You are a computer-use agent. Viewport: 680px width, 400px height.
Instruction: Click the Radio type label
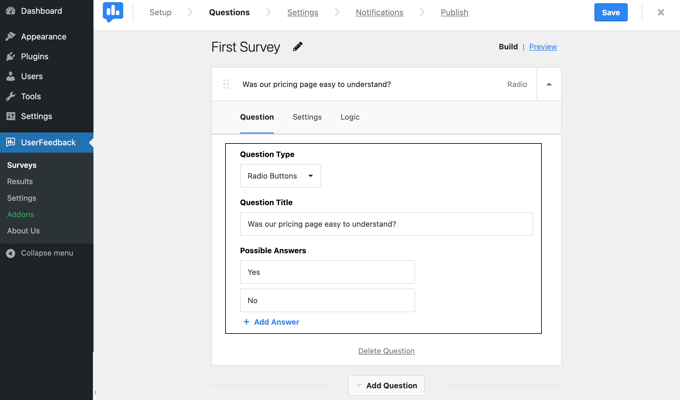click(x=517, y=84)
